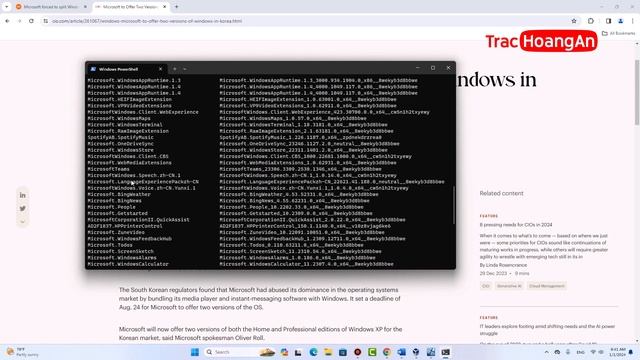Image resolution: width=640 pixels, height=360 pixels.
Task: Expand more share options chevron
Action: (22, 222)
